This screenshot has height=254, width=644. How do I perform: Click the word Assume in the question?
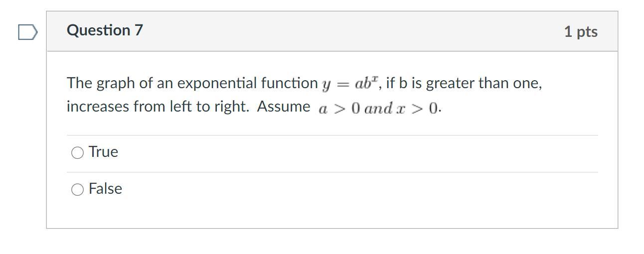[x=284, y=107]
